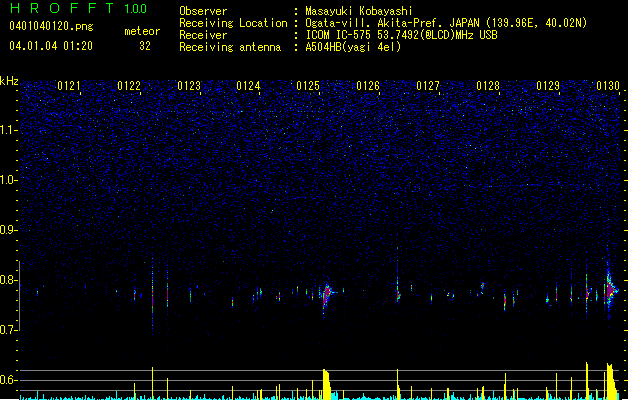Click the 1.1 frequency axis label
Image resolution: width=629 pixels, height=400 pixels.
pos(8,130)
